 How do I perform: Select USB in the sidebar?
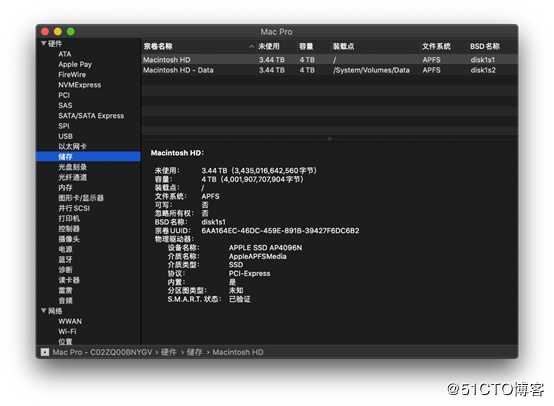coord(65,136)
